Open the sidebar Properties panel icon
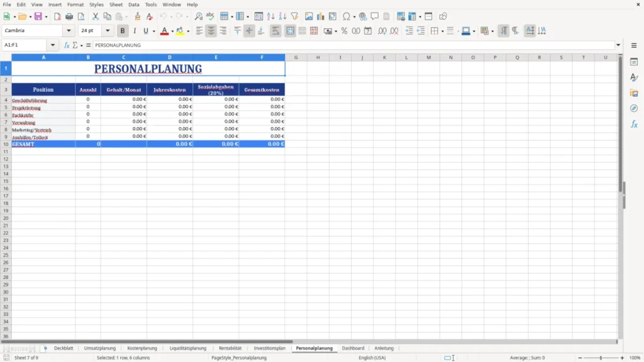 click(x=634, y=62)
